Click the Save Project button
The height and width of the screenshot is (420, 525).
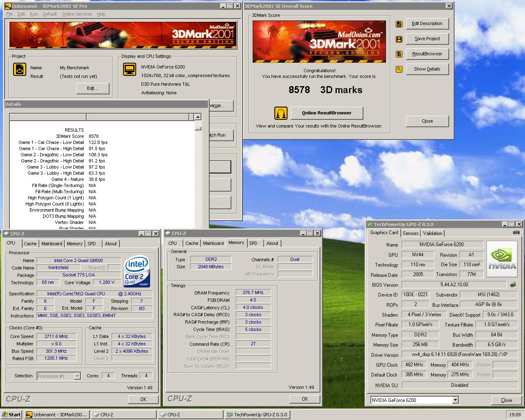427,39
